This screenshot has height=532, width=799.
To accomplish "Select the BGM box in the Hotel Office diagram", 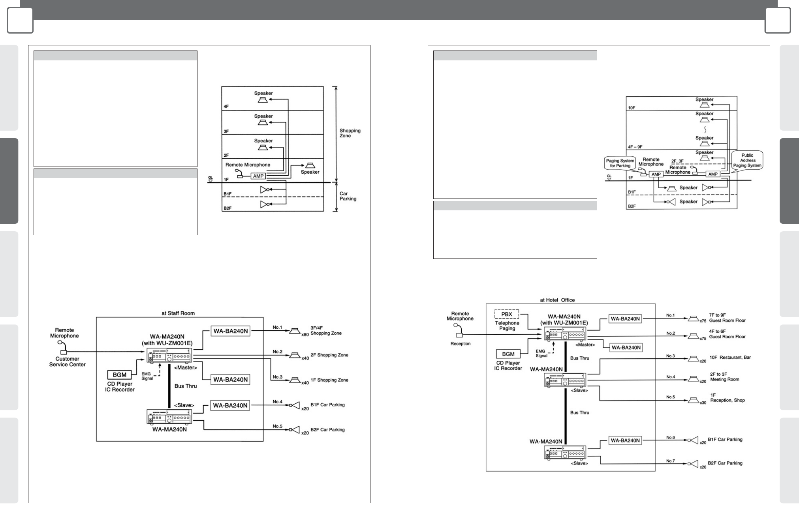I will tap(508, 354).
